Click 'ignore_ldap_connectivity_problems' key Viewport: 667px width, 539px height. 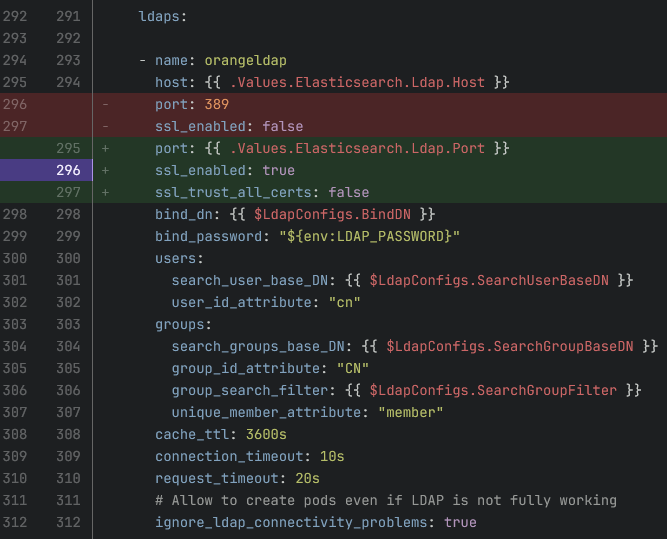pos(291,522)
